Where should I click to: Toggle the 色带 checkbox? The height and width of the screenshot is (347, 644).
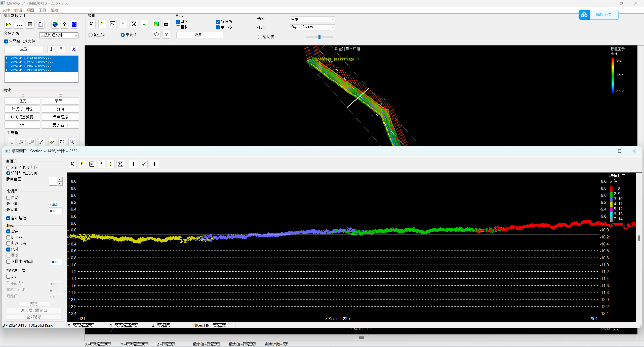click(8, 250)
